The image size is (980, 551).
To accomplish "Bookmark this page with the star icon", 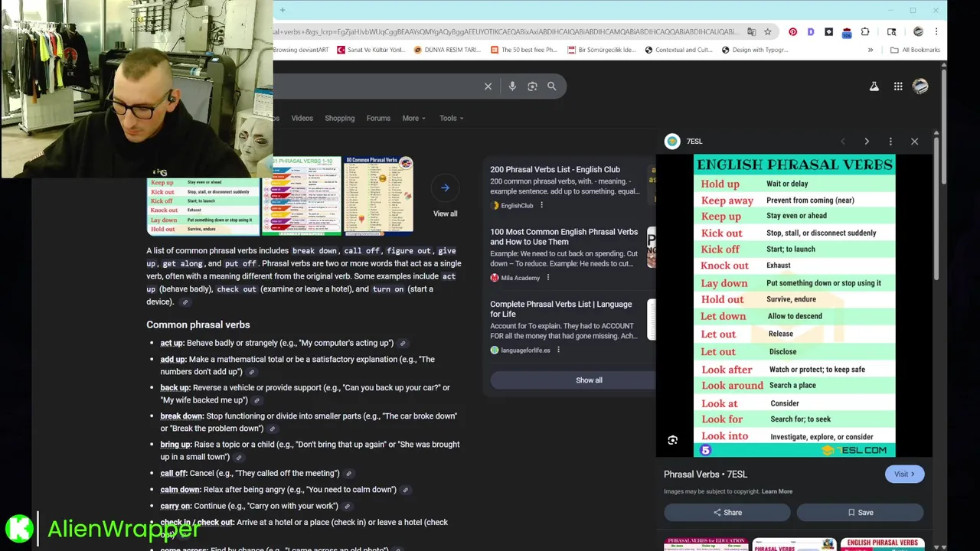I will pos(767,32).
